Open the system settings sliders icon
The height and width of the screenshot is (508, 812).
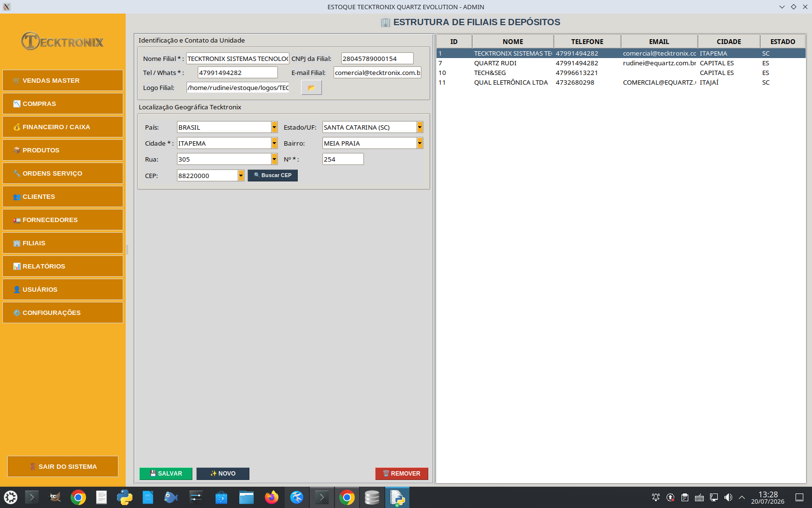tap(196, 497)
